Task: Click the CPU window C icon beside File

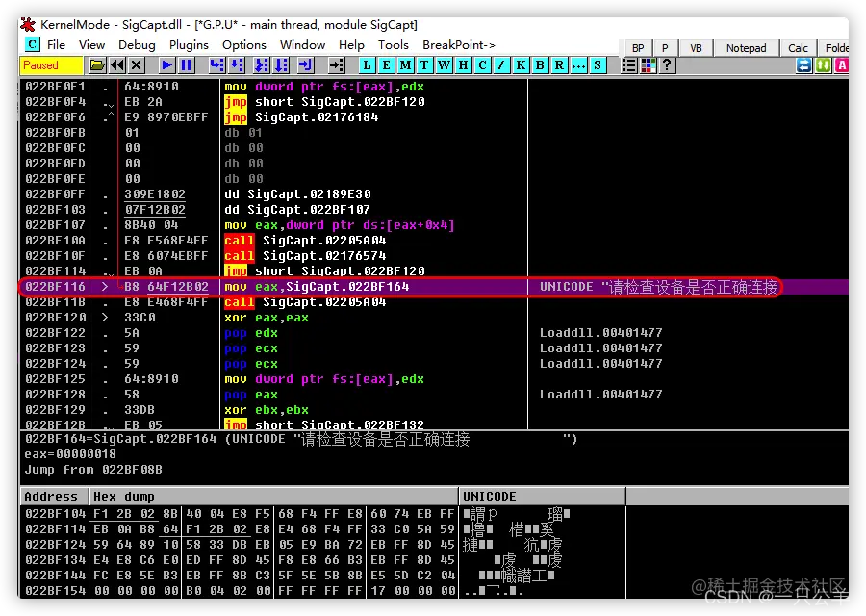Action: tap(33, 44)
